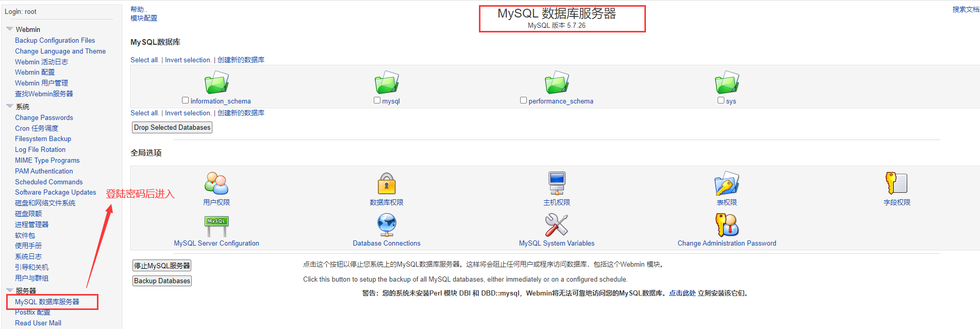980x329 pixels.
Task: Tick the performance_schema checkbox
Action: tap(523, 100)
